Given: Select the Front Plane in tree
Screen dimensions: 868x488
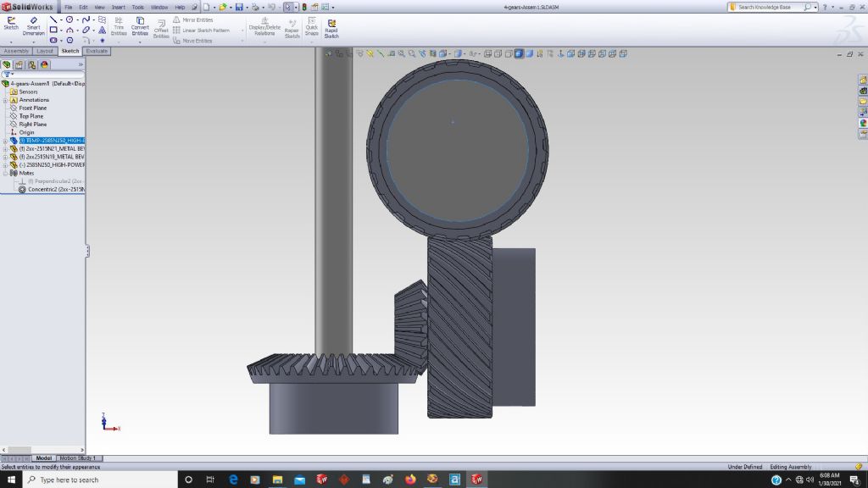Looking at the screenshot, I should [33, 108].
